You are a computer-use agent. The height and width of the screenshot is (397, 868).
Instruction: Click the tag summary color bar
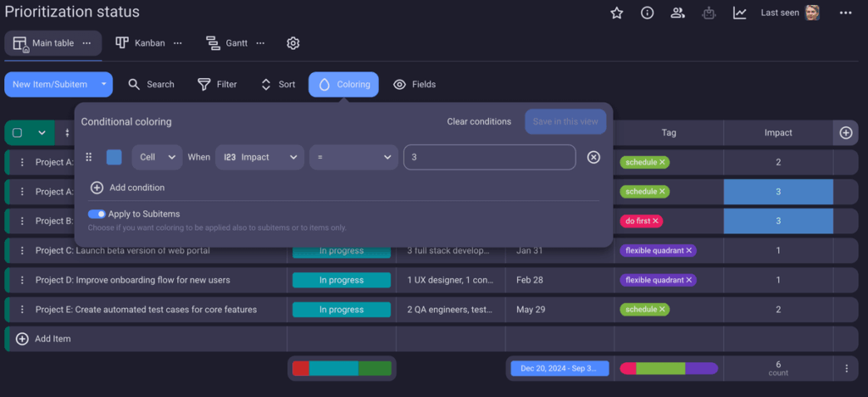pyautogui.click(x=669, y=368)
